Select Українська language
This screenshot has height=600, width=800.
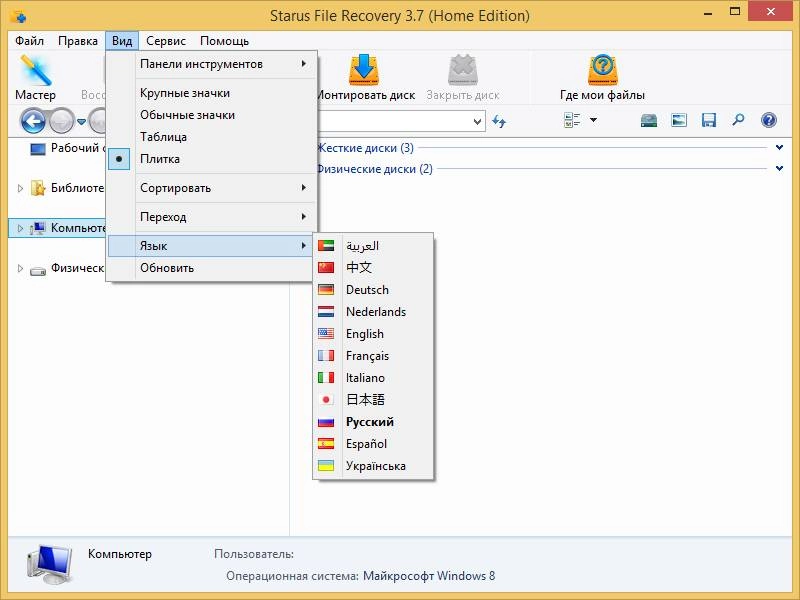point(373,466)
